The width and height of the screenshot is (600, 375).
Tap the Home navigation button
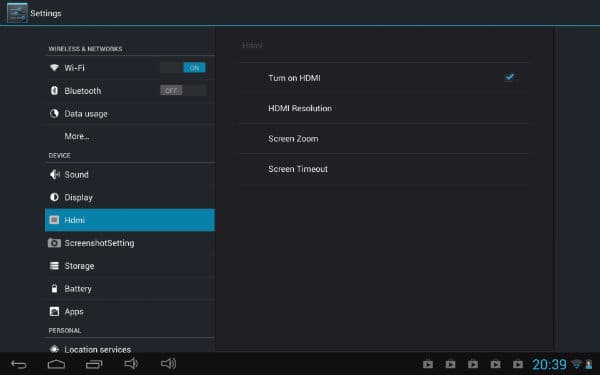56,364
